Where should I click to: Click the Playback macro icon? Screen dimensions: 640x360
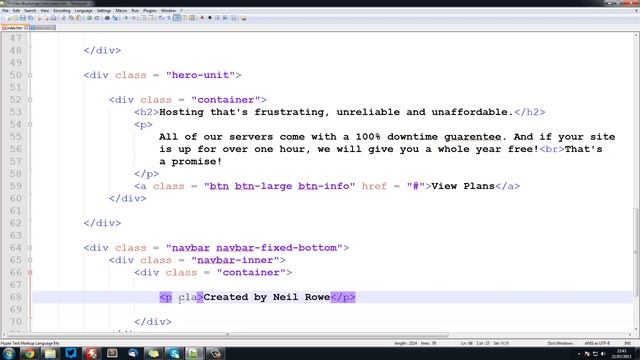tap(217, 18)
